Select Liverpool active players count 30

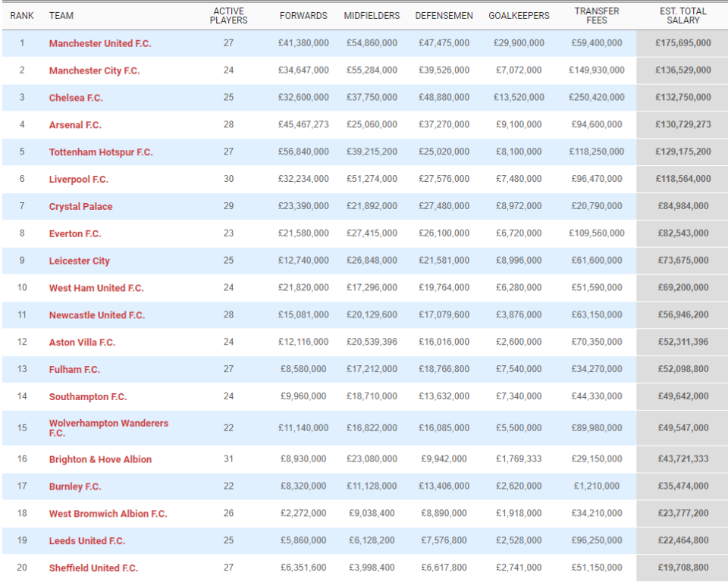point(228,179)
